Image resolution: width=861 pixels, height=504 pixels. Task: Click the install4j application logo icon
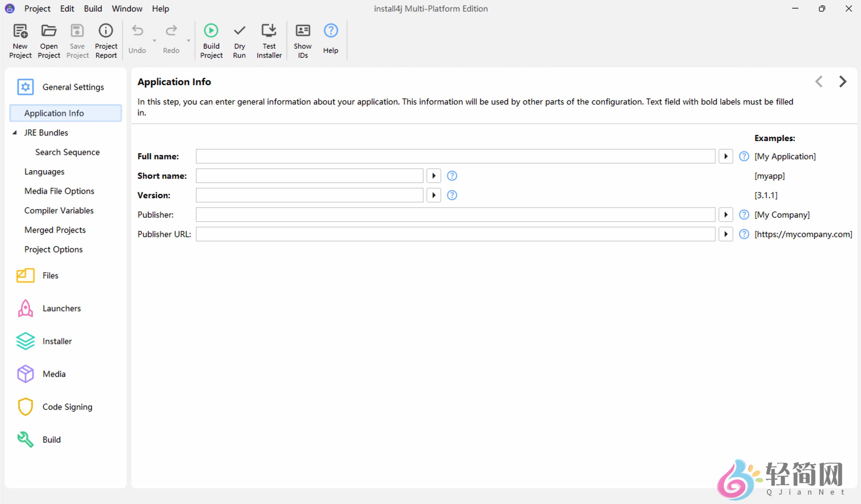(9, 9)
